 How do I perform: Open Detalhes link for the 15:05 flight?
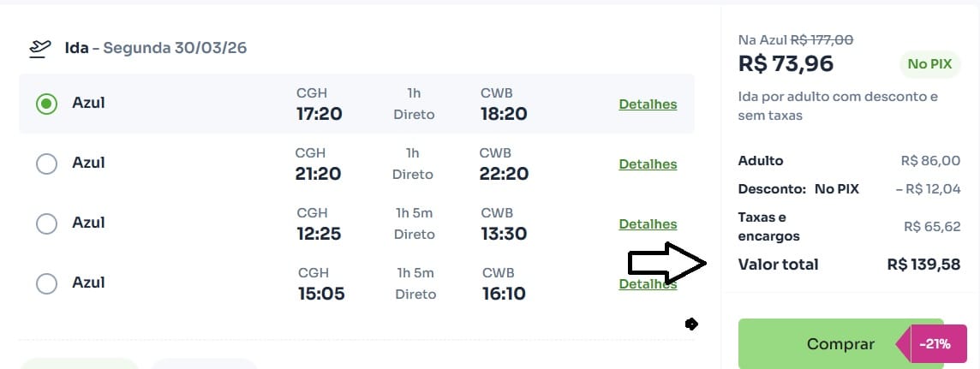click(x=648, y=284)
